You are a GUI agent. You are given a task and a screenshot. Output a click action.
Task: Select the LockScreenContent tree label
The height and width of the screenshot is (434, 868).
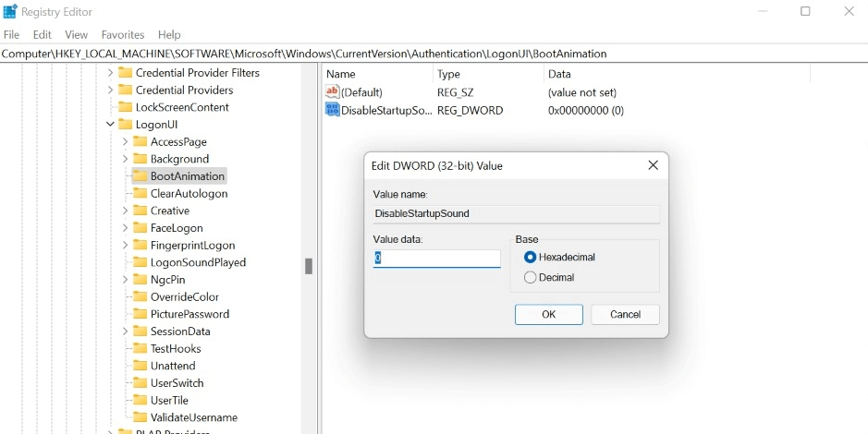[182, 107]
